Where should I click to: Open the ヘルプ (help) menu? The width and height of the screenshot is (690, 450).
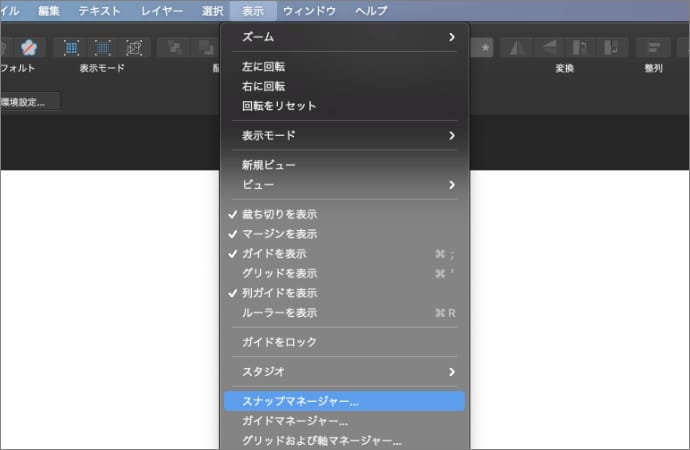click(x=371, y=11)
